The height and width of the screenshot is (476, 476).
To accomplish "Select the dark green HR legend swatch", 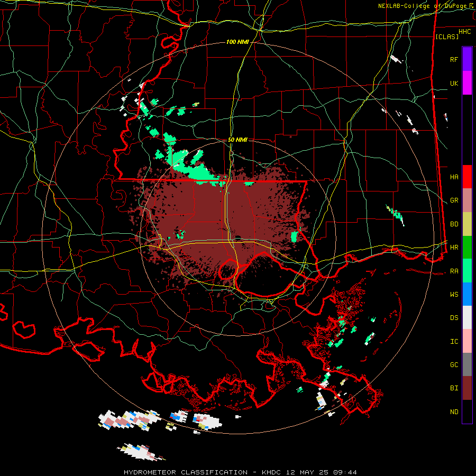I will [x=467, y=248].
